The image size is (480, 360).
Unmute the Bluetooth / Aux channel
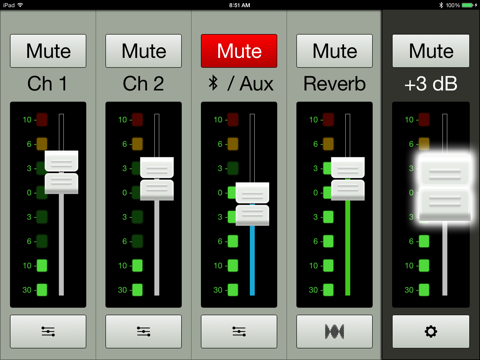tap(239, 51)
